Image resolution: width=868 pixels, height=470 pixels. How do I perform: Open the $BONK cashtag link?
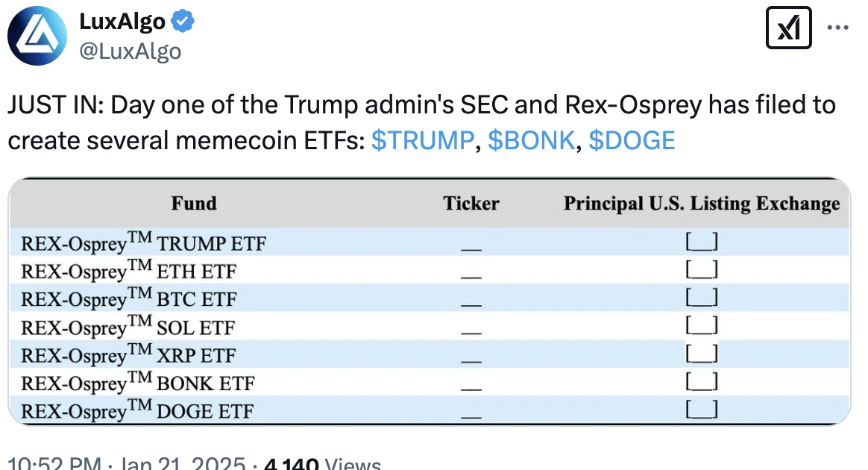531,140
